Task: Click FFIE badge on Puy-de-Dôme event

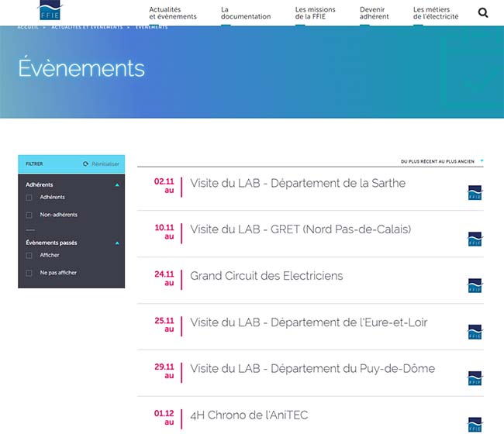Action: point(475,378)
